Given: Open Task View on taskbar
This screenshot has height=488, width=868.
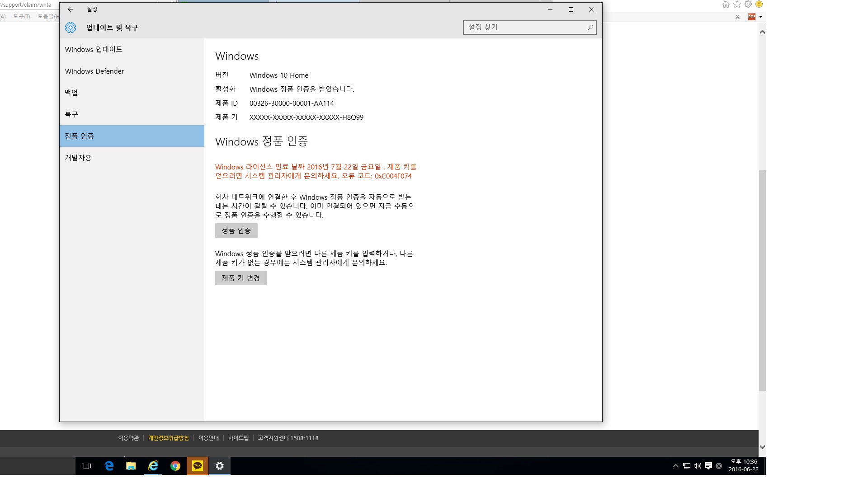Looking at the screenshot, I should click(x=86, y=466).
